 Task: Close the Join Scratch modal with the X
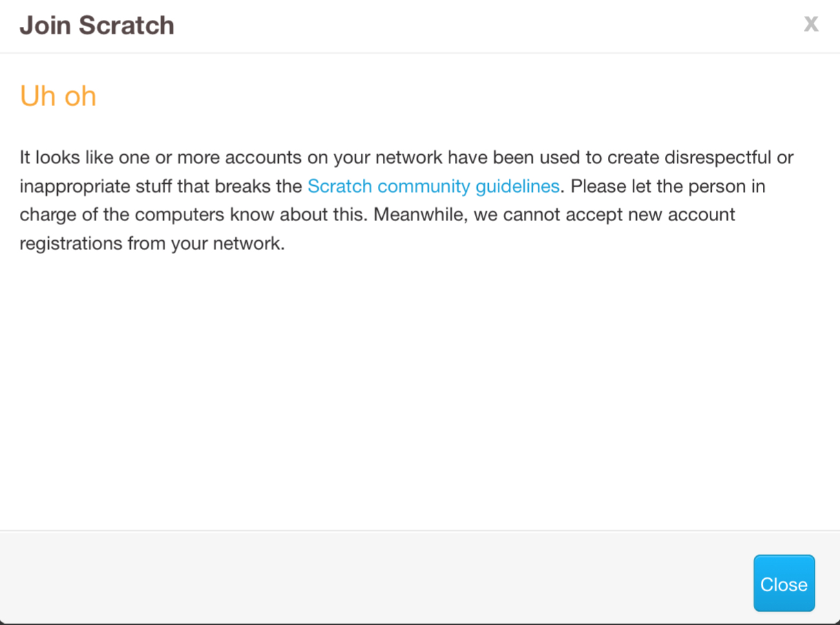tap(811, 24)
